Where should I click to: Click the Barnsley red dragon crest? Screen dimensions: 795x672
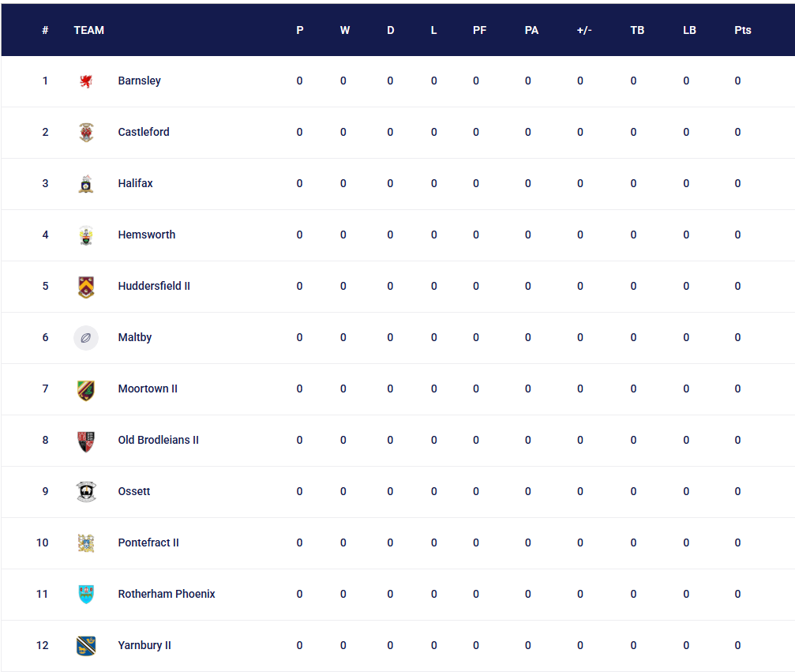[86, 81]
